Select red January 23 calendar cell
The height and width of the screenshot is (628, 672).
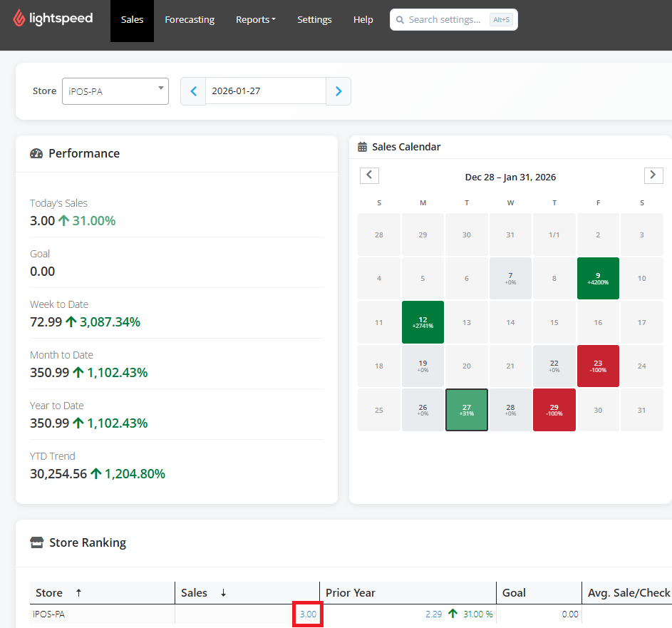pyautogui.click(x=598, y=366)
